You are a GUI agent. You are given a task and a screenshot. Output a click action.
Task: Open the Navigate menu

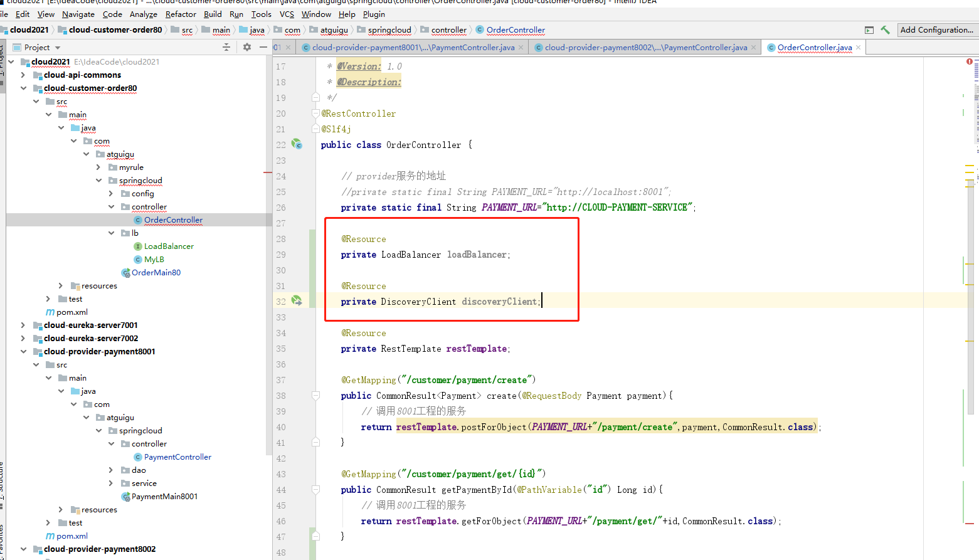78,14
